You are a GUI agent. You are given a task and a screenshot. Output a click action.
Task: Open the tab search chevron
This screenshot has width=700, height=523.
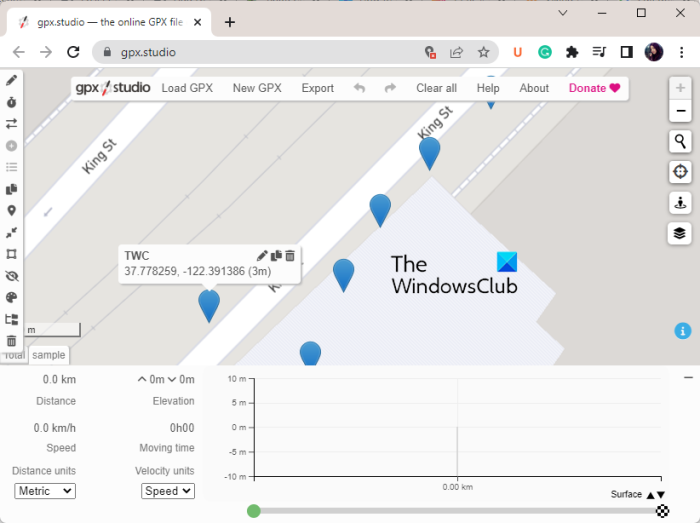(x=563, y=13)
